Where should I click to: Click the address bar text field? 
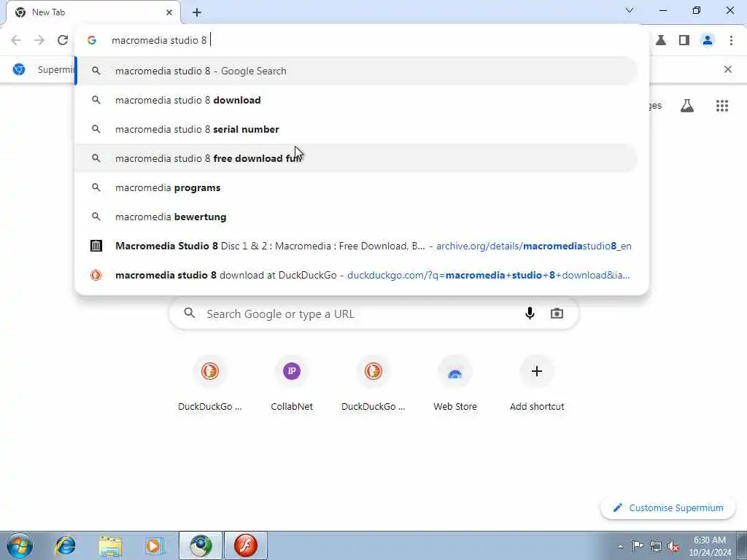pyautogui.click(x=362, y=40)
